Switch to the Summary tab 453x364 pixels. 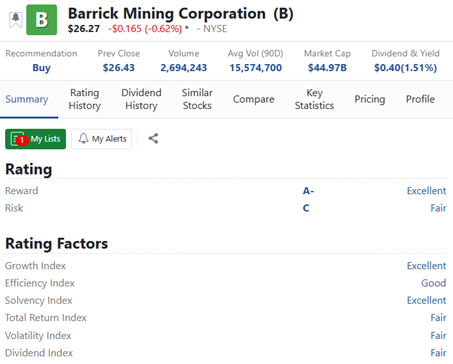tap(27, 99)
